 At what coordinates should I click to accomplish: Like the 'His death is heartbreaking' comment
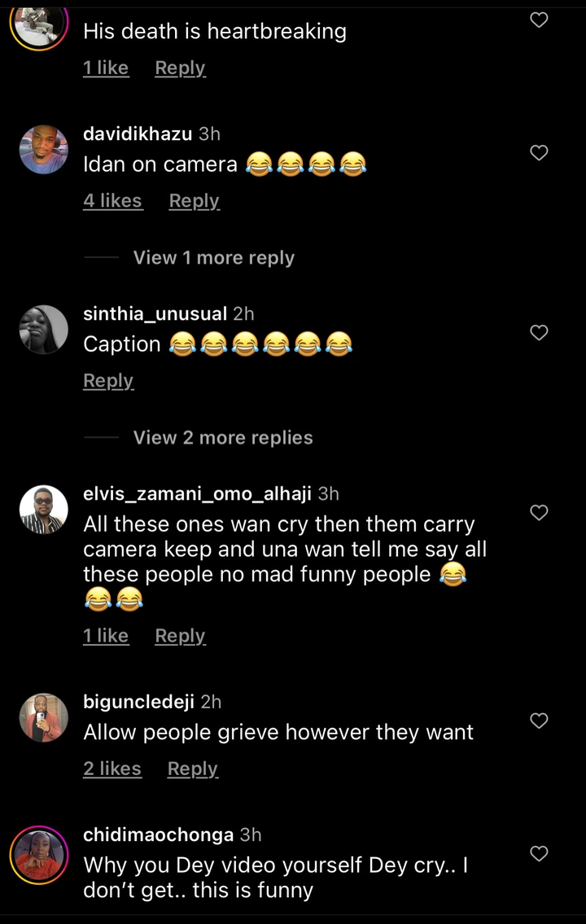pyautogui.click(x=539, y=20)
